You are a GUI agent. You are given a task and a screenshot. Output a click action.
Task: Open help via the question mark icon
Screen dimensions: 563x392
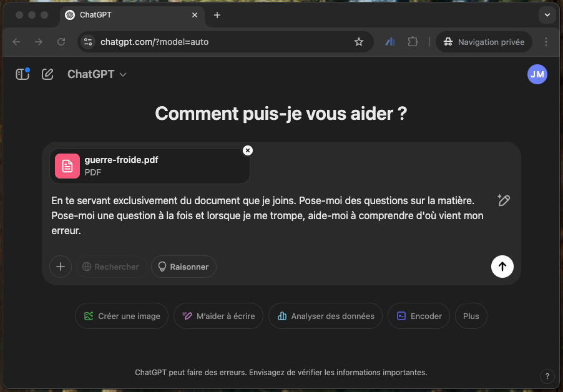click(x=547, y=376)
